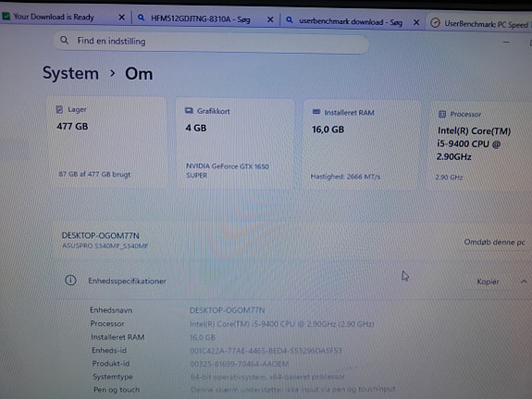Collapse the Enhedsspecifikationer section chevron

524,281
